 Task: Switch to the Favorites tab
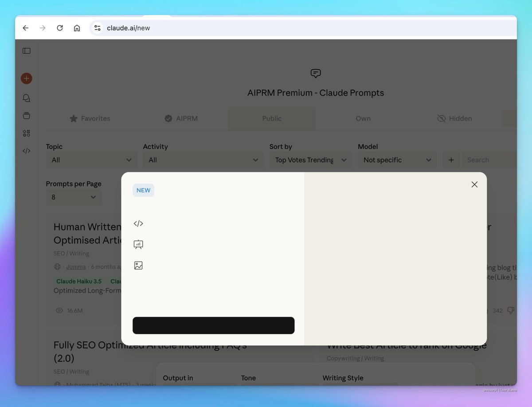(x=90, y=118)
